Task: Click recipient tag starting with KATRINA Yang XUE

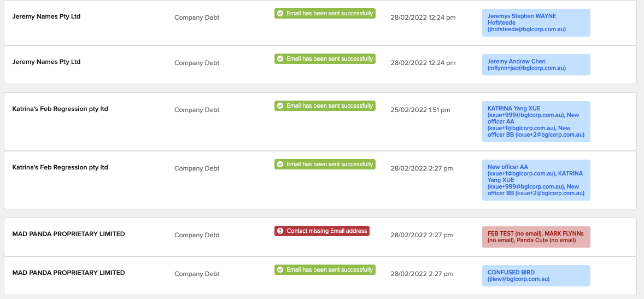Action: [535, 121]
